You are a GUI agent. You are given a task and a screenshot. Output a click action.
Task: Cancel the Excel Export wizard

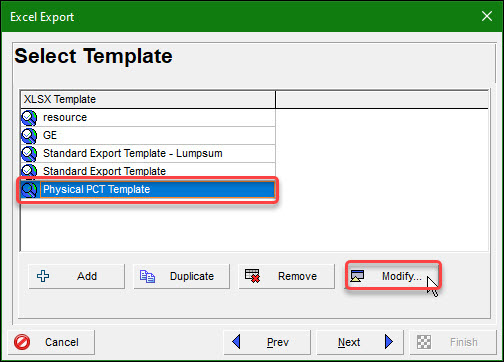coord(51,342)
